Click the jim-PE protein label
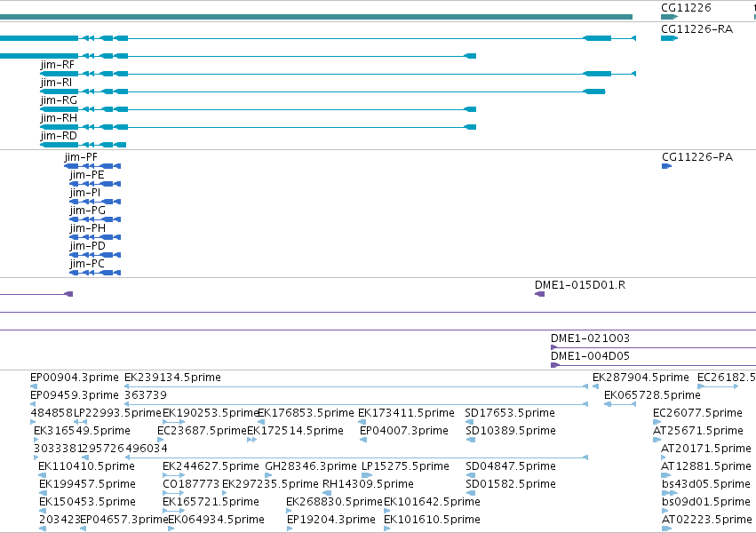756x533 pixels. [87, 175]
